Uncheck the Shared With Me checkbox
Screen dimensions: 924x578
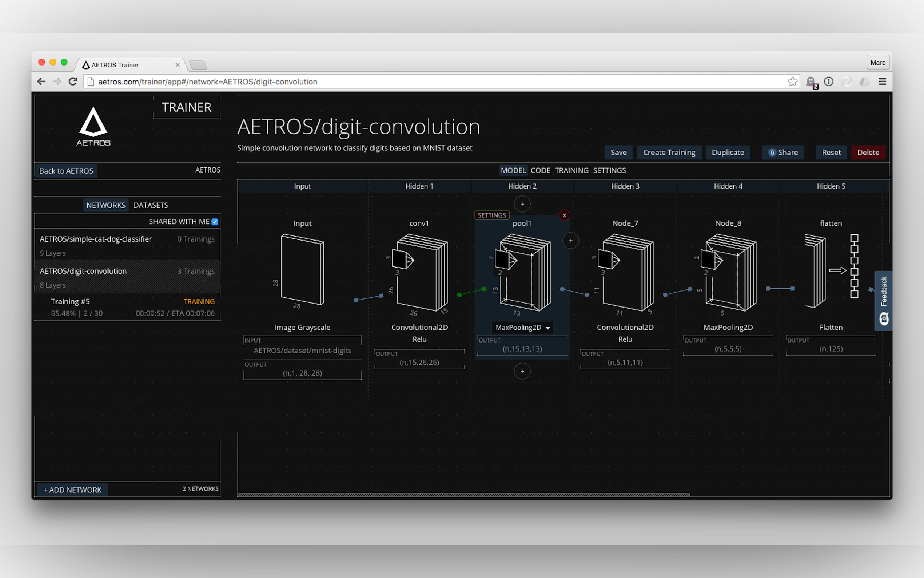[215, 222]
